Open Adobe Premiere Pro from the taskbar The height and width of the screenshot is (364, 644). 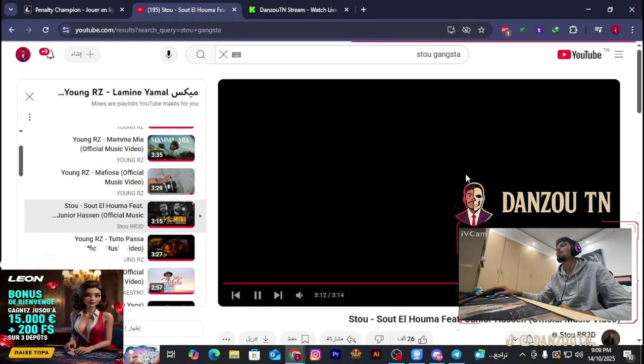[335, 354]
